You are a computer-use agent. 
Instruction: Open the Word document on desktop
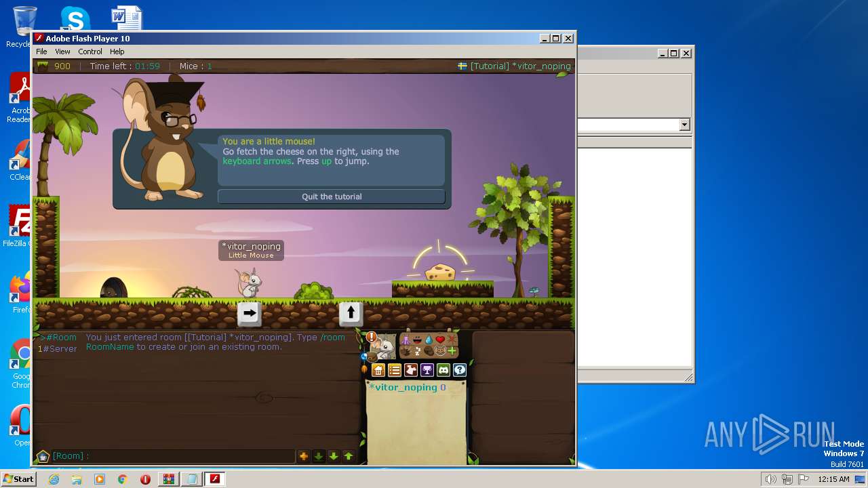126,18
